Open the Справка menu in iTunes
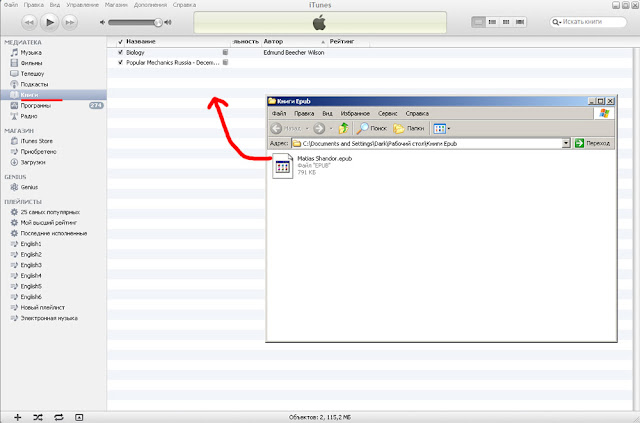 click(184, 5)
